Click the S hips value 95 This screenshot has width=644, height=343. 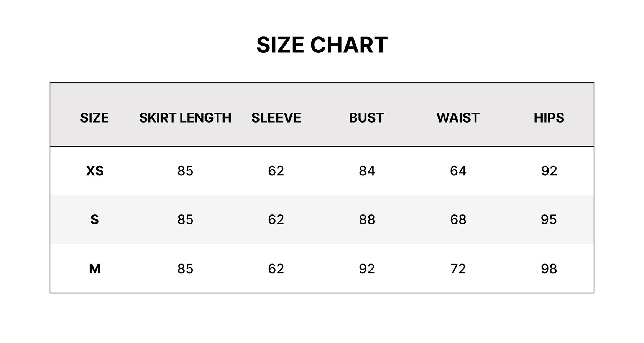click(x=549, y=220)
